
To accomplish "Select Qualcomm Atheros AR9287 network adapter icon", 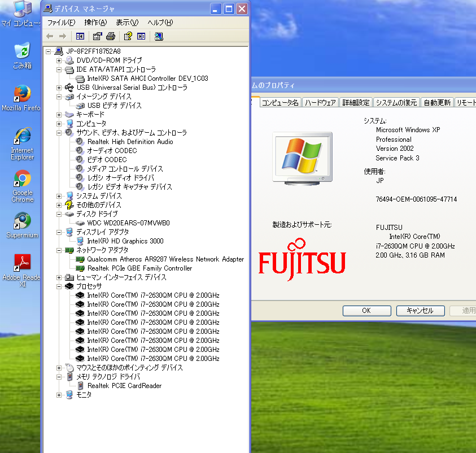I will (x=80, y=259).
